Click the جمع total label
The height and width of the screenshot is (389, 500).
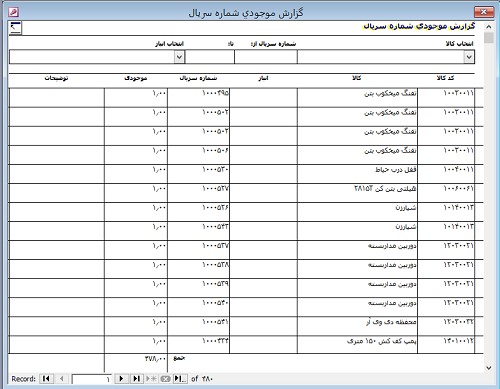(x=179, y=358)
